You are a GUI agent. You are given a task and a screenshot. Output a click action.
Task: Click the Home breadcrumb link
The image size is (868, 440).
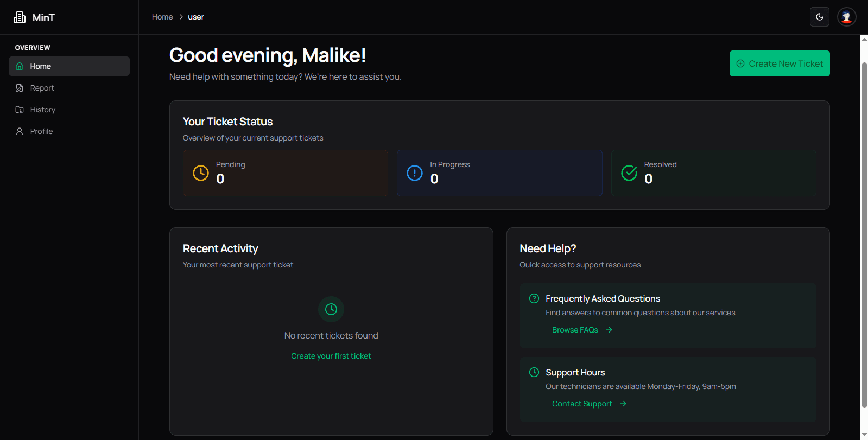(x=162, y=17)
